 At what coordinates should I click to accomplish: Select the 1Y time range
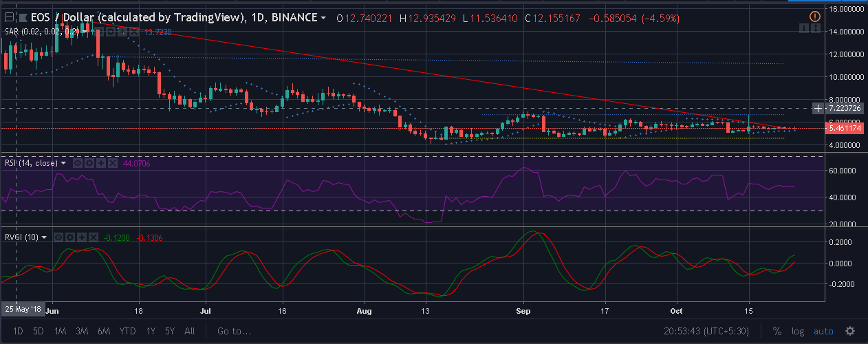pos(150,331)
